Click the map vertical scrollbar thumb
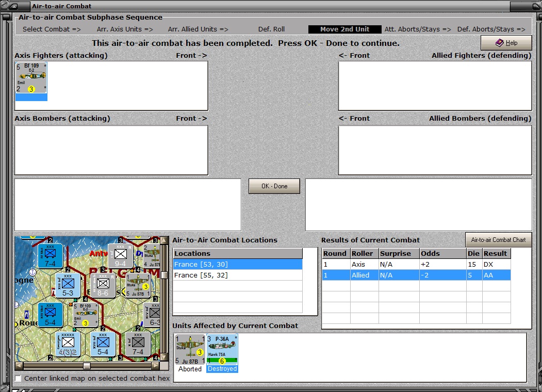The height and width of the screenshot is (392, 542). pos(164,275)
